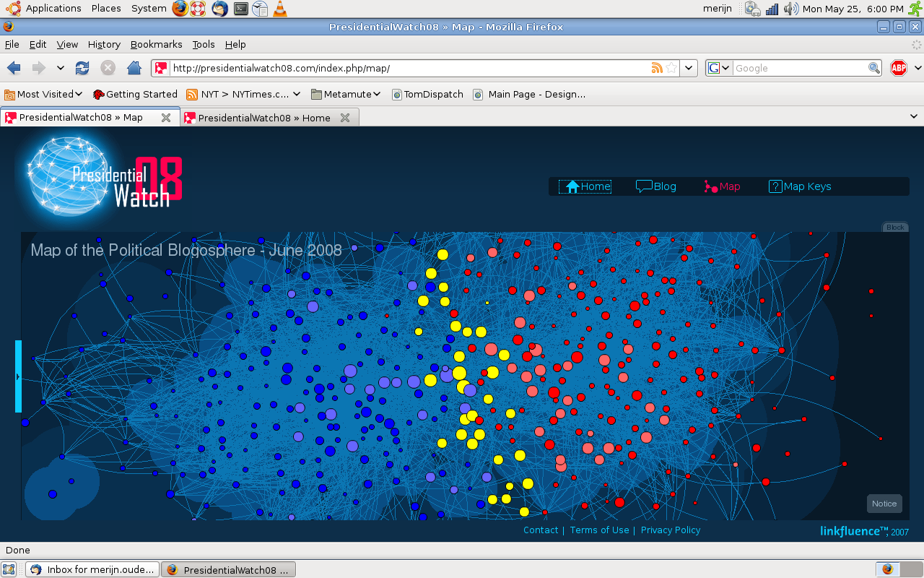
Task: Launch VLC from the top panel
Action: coord(279,9)
